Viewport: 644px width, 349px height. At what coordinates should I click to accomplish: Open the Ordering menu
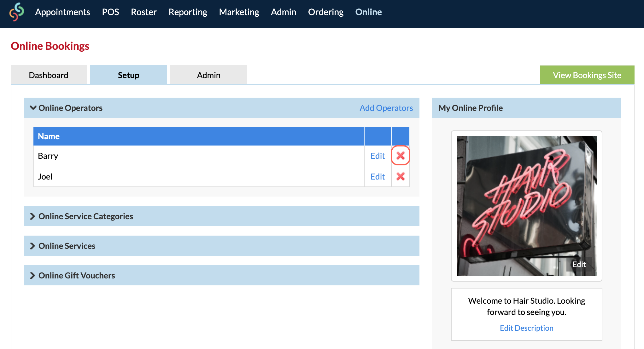[x=326, y=12]
